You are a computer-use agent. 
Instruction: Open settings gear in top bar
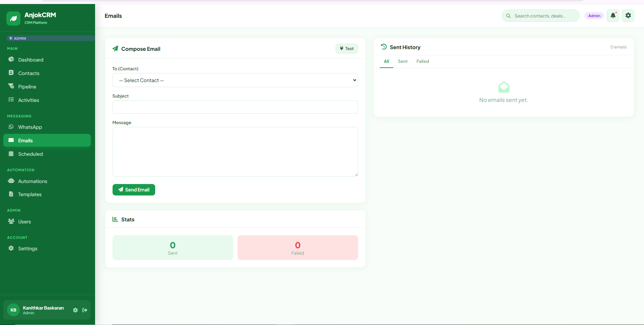click(628, 15)
